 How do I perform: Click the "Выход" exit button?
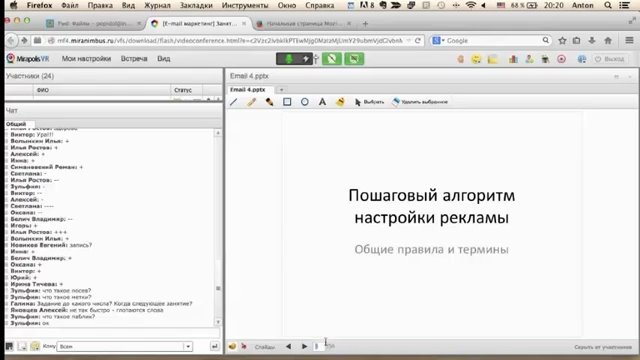(610, 59)
